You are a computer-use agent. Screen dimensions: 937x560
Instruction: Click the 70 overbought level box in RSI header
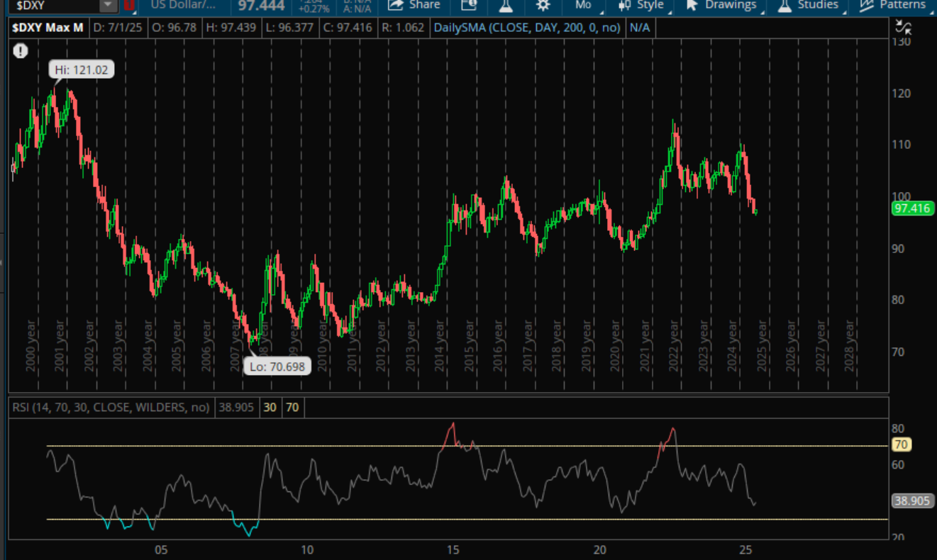(x=292, y=408)
